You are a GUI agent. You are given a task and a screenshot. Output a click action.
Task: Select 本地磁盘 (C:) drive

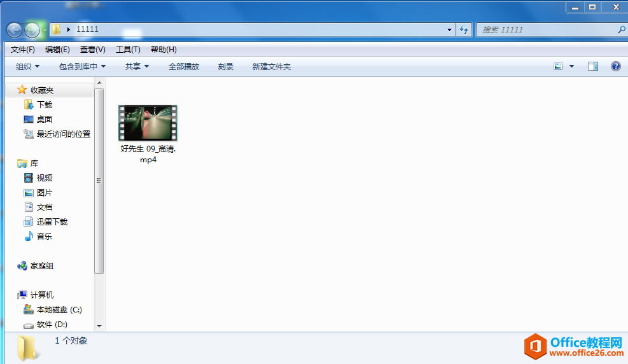coord(52,309)
